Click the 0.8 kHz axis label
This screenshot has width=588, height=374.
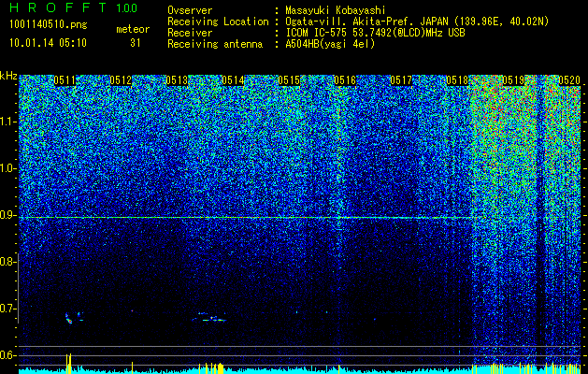tap(7, 262)
